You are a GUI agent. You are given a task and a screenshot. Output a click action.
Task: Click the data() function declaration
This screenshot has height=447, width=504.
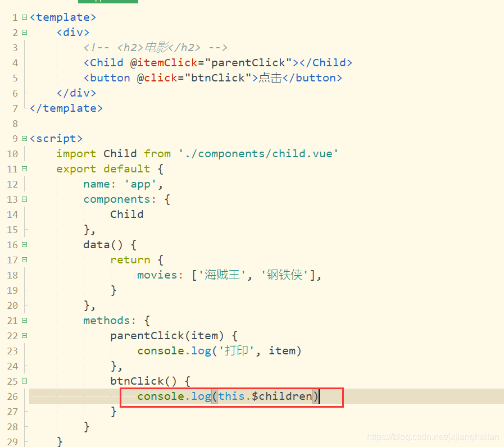tap(103, 244)
